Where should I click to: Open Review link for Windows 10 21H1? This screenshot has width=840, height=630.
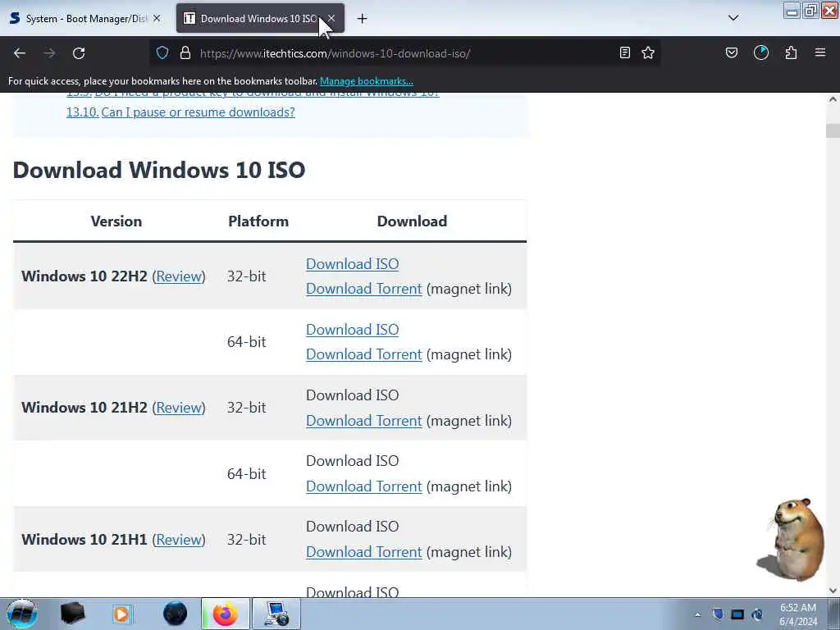[x=178, y=540]
